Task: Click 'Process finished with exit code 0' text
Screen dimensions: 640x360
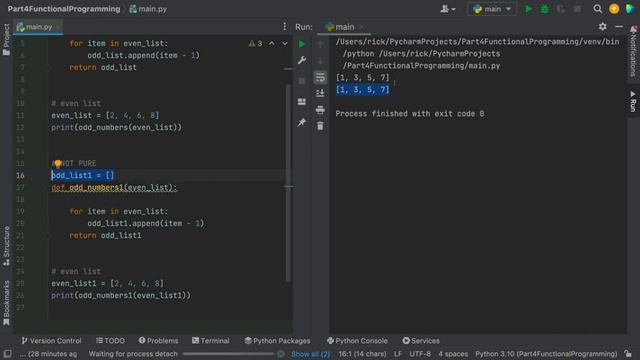Action: [x=410, y=113]
